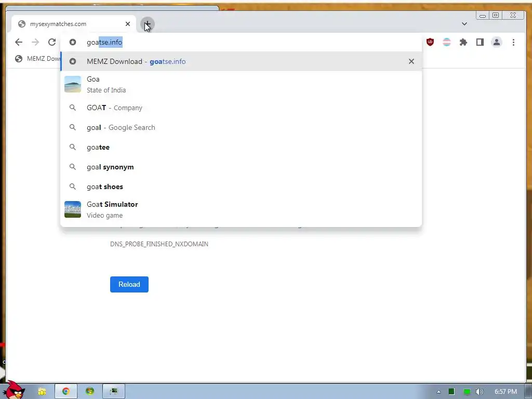Click the dark green tray icon
532x399 pixels.
(451, 392)
